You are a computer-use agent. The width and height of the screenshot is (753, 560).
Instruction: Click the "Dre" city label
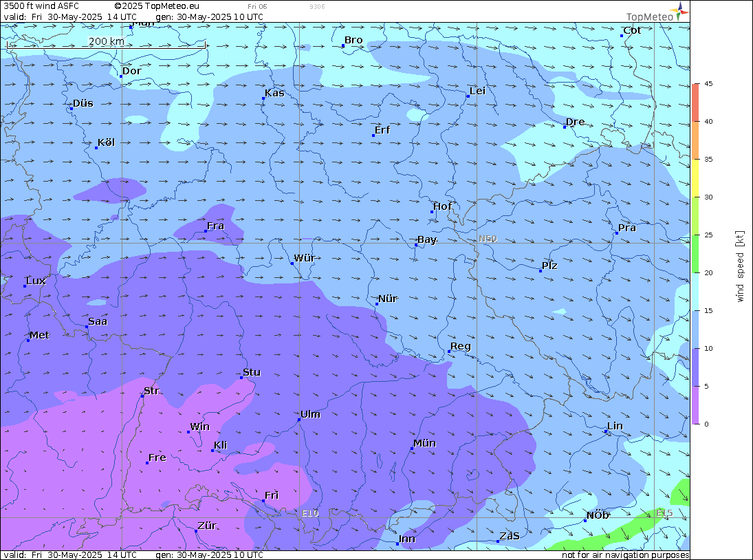click(576, 122)
